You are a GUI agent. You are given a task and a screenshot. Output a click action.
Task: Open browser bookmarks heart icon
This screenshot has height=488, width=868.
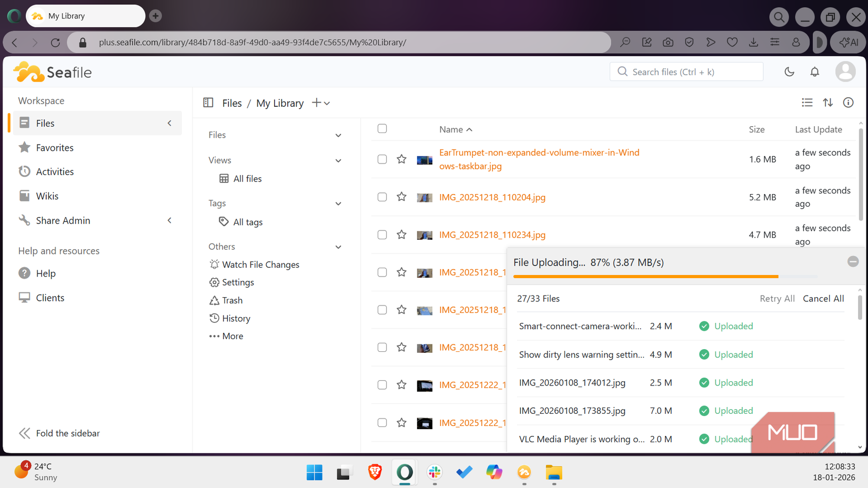pyautogui.click(x=732, y=43)
